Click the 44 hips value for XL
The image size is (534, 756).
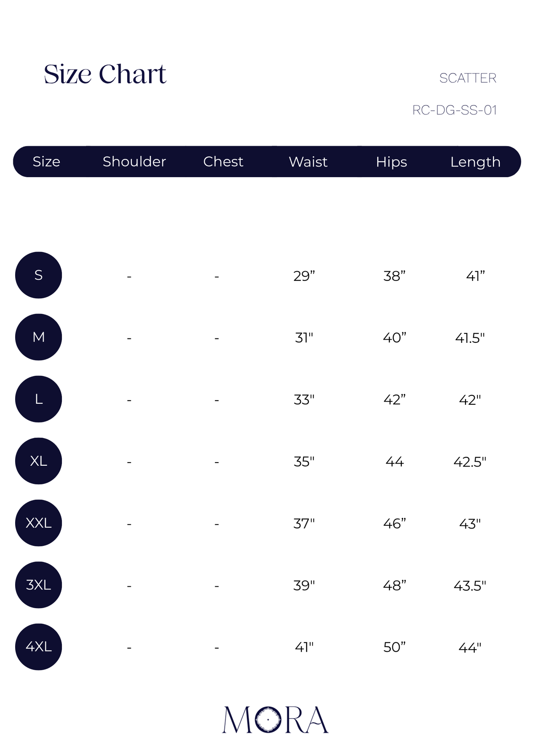pos(395,462)
